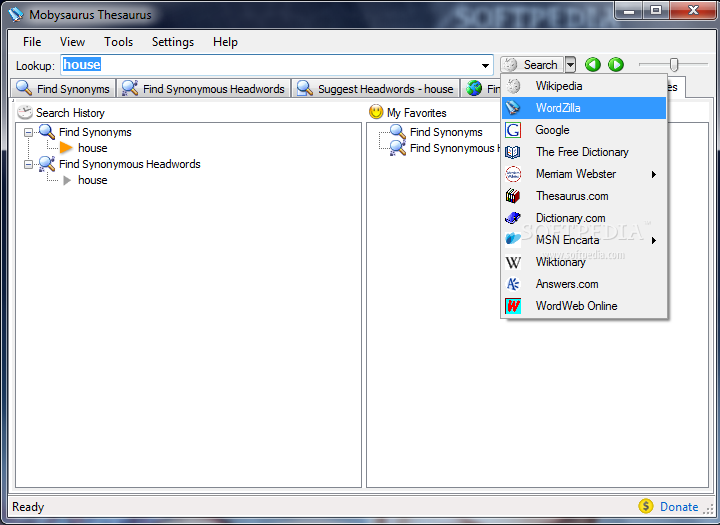Click the WordWeb Online red W icon

point(513,306)
